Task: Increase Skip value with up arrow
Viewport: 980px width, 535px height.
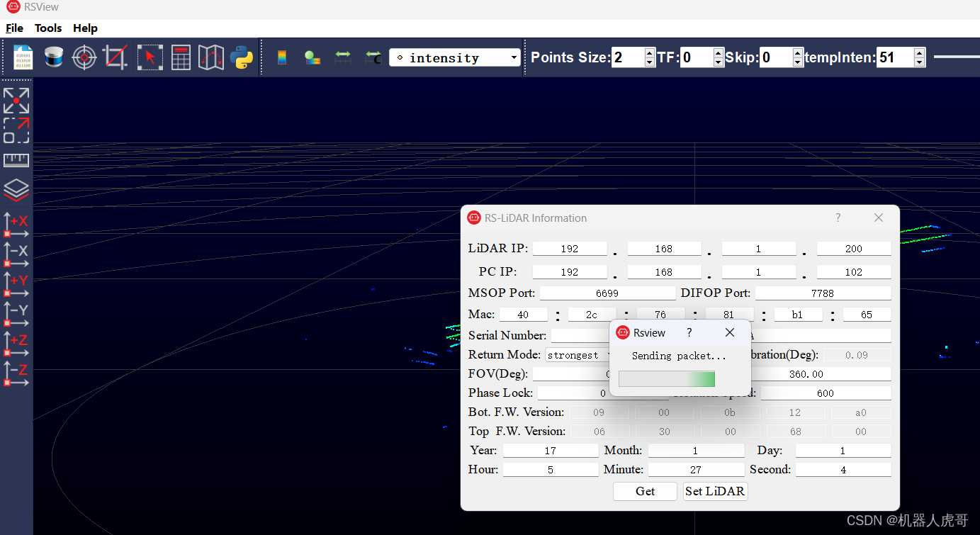Action: click(x=798, y=53)
